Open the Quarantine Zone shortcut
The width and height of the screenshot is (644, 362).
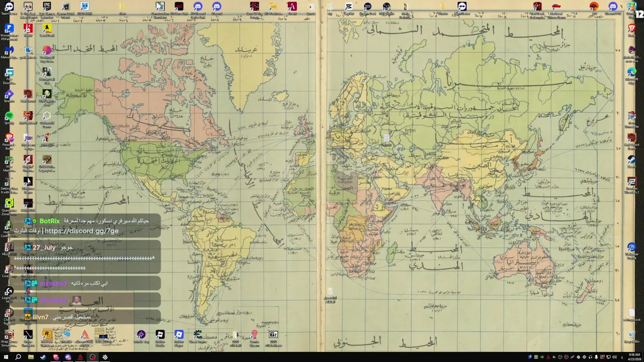(x=9, y=206)
